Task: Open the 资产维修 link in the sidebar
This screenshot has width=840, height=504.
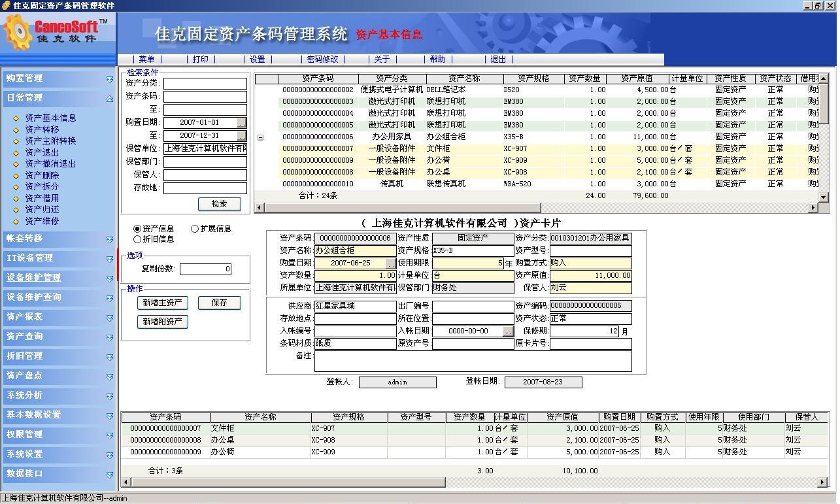Action: 42,222
